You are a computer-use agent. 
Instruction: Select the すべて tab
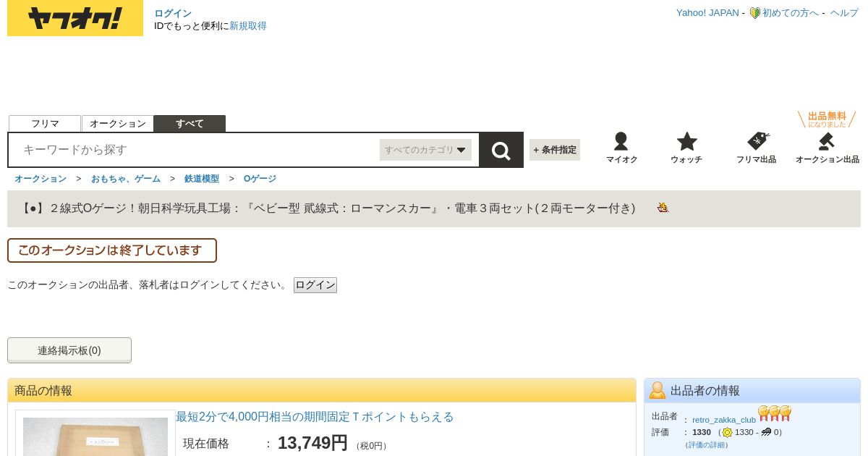click(x=190, y=124)
